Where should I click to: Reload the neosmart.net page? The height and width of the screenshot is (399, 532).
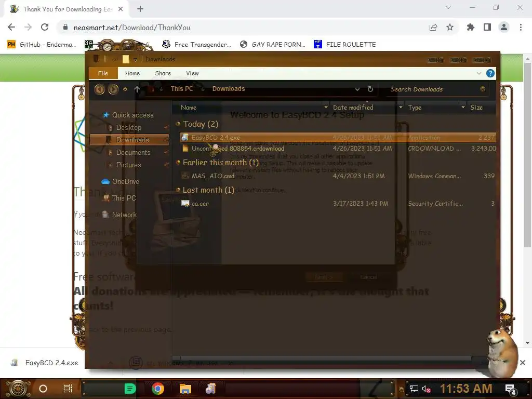(45, 27)
